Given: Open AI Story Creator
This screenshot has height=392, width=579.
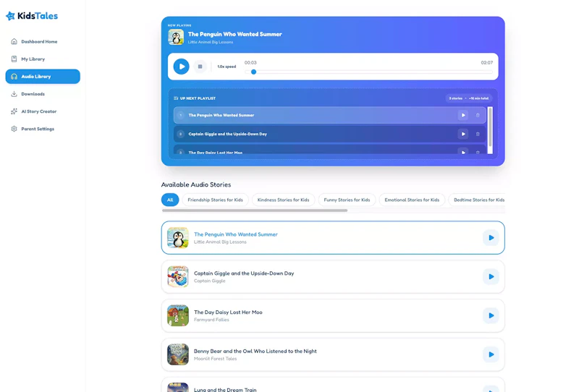Looking at the screenshot, I should pos(43,111).
